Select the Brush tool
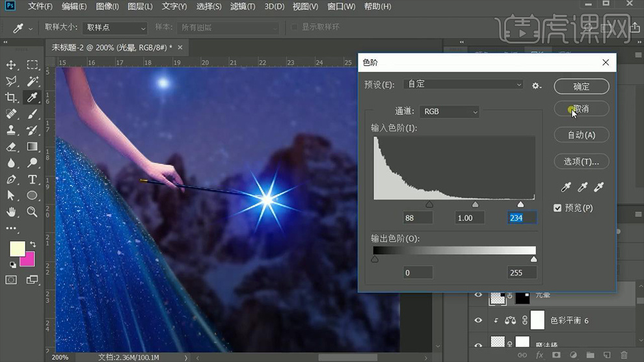 click(x=32, y=114)
